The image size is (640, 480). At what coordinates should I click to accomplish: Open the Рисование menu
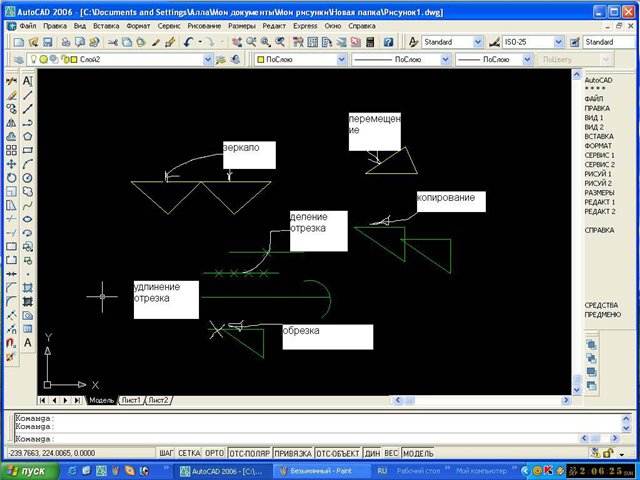tap(205, 24)
